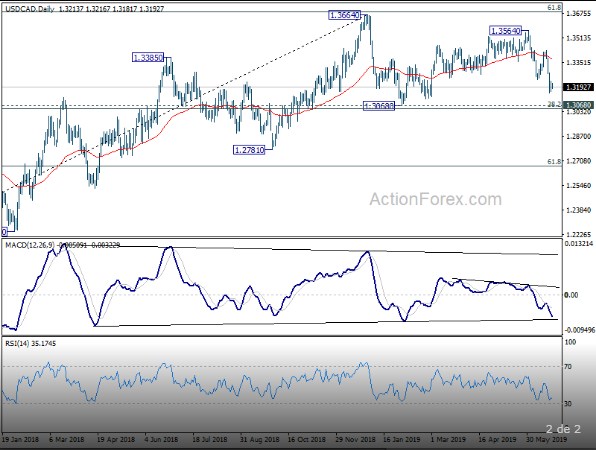This screenshot has width=596, height=450.
Task: Click the 1.27080 price axis value
Action: tap(579, 161)
